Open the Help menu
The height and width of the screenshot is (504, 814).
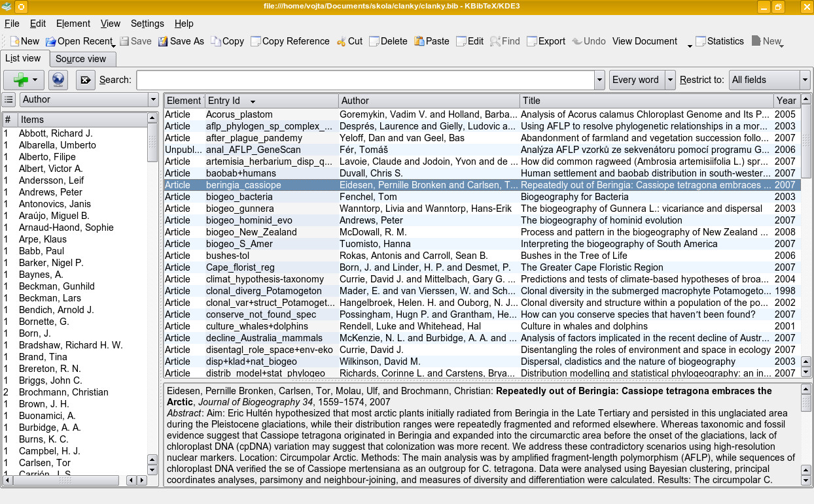pos(184,24)
